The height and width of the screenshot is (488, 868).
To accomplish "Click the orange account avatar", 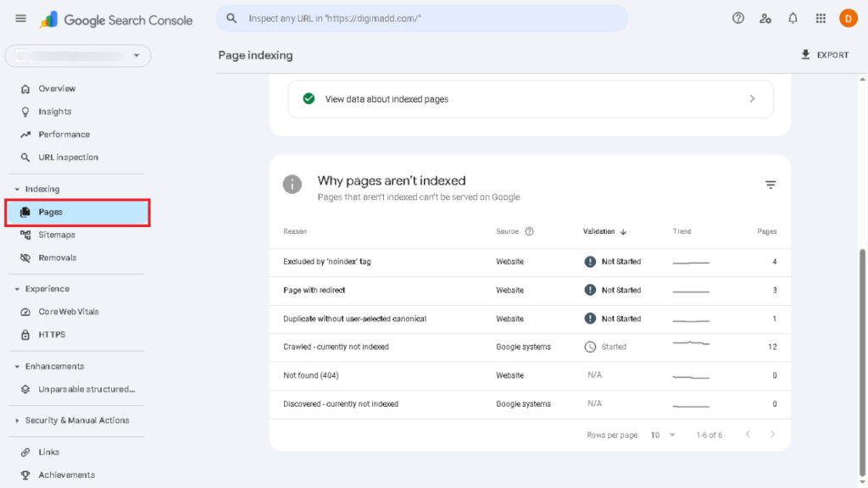I will 848,19.
